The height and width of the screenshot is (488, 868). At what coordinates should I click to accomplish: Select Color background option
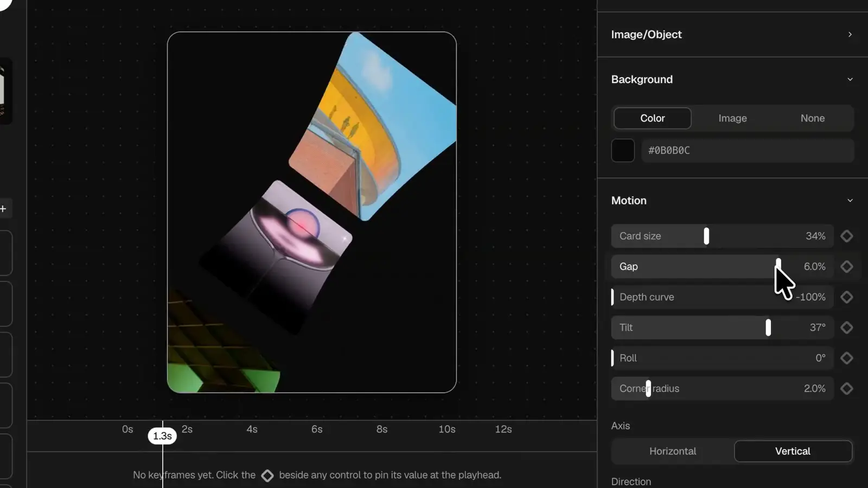652,118
